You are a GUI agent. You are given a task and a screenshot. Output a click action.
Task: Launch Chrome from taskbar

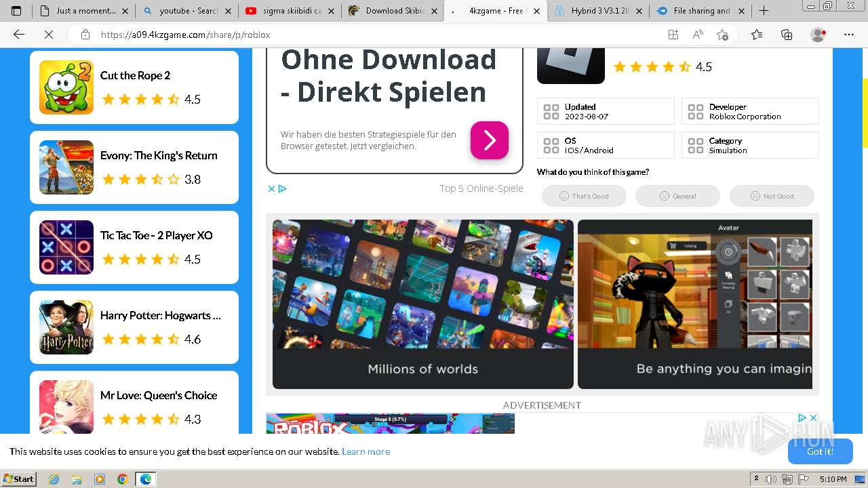click(122, 479)
